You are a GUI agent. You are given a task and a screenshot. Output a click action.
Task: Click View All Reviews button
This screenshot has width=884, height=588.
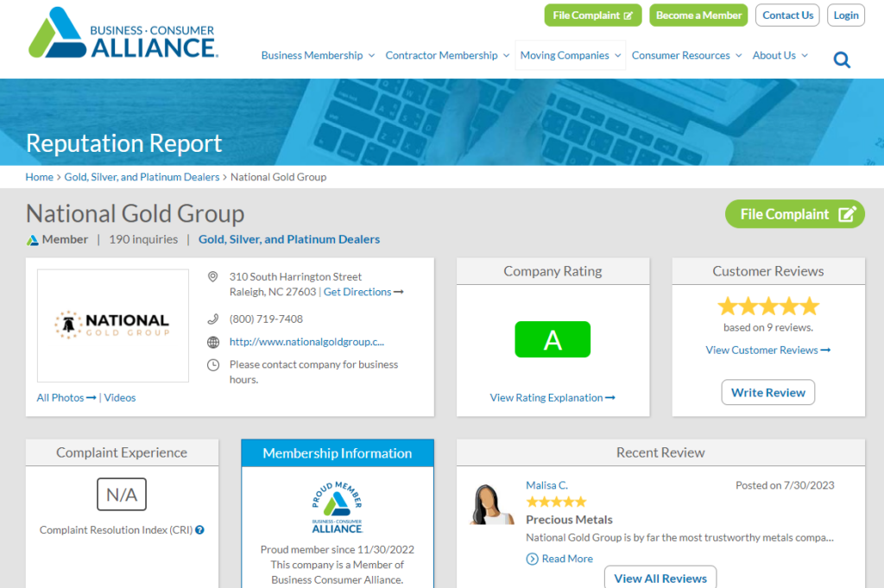click(x=660, y=578)
